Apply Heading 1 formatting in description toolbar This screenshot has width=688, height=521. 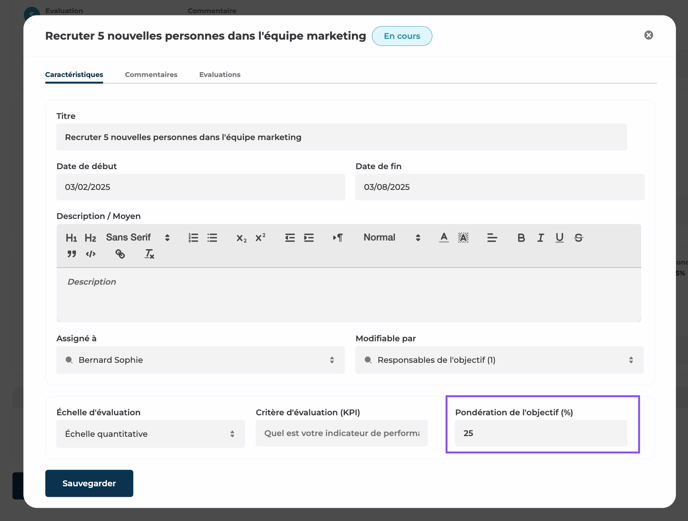tap(71, 238)
